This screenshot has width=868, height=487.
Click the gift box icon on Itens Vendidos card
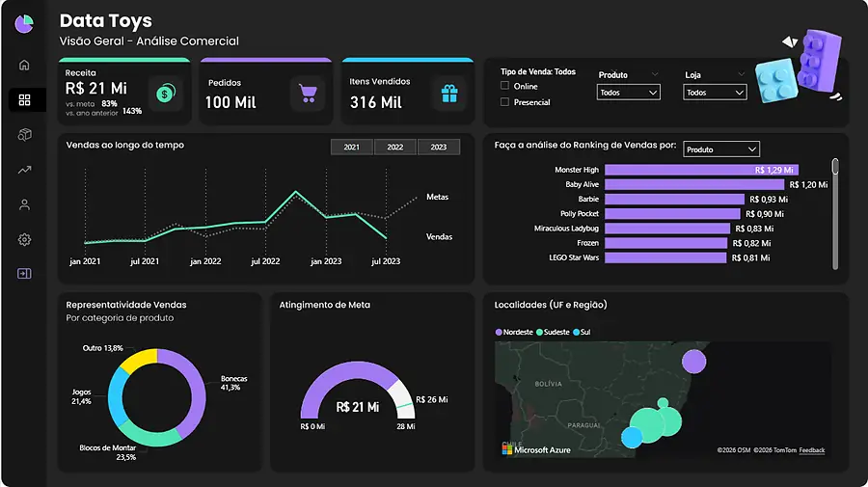click(x=449, y=94)
